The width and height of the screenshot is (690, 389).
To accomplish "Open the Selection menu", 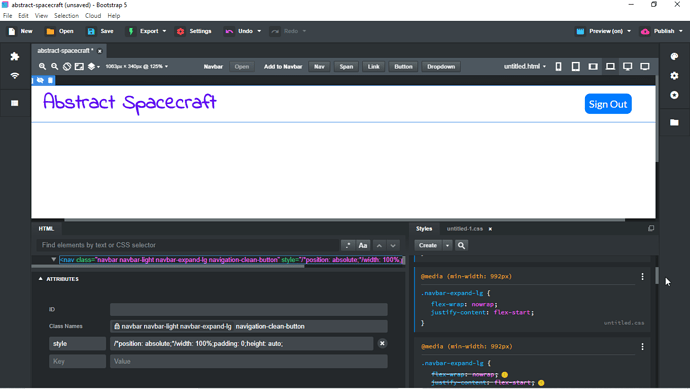I will [x=66, y=16].
